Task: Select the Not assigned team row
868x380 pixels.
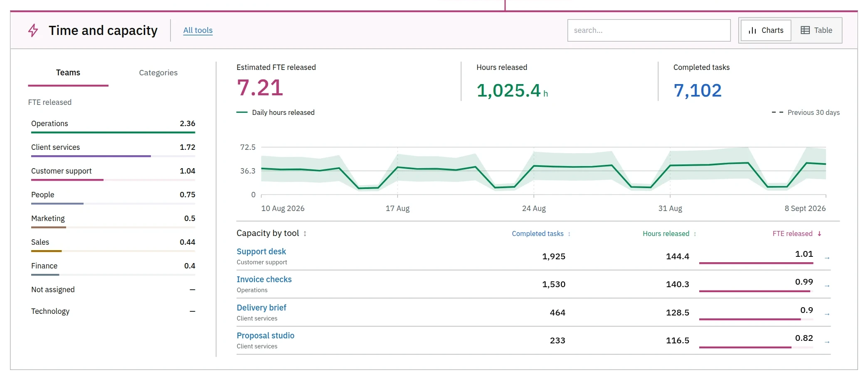Action: pyautogui.click(x=113, y=290)
